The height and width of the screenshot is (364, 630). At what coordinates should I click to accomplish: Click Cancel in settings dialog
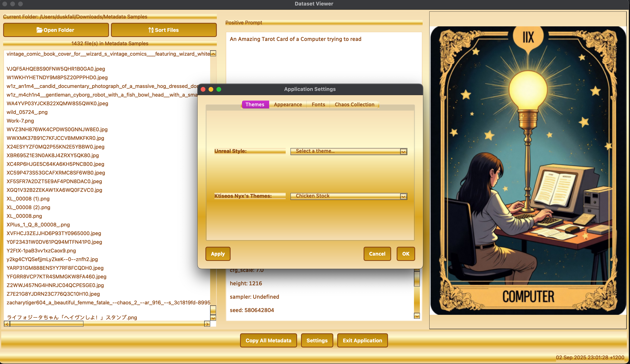(x=377, y=254)
